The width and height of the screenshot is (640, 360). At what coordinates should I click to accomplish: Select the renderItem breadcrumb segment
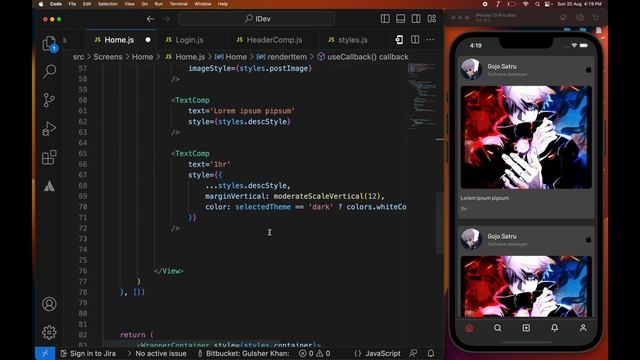point(282,57)
